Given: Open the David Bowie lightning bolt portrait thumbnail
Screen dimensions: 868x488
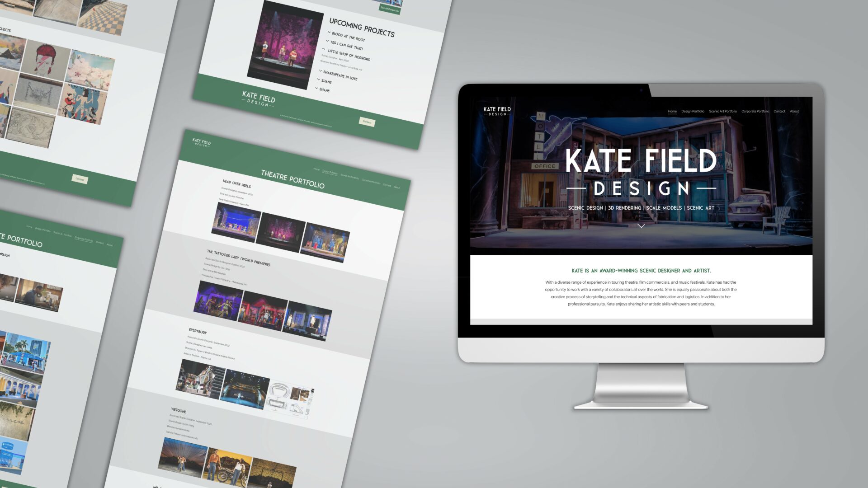Looking at the screenshot, I should 45,60.
